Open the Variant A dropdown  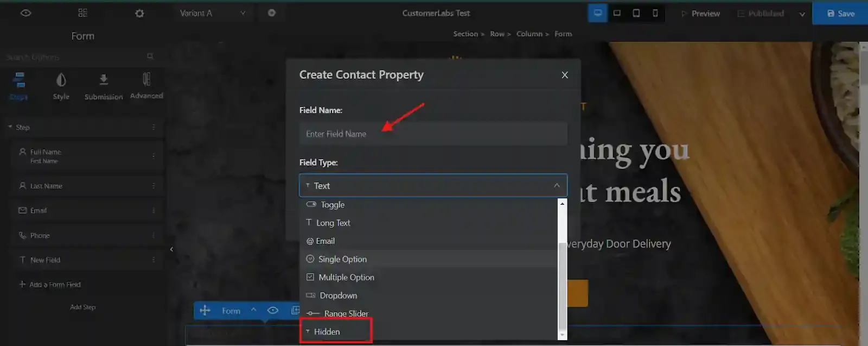213,13
